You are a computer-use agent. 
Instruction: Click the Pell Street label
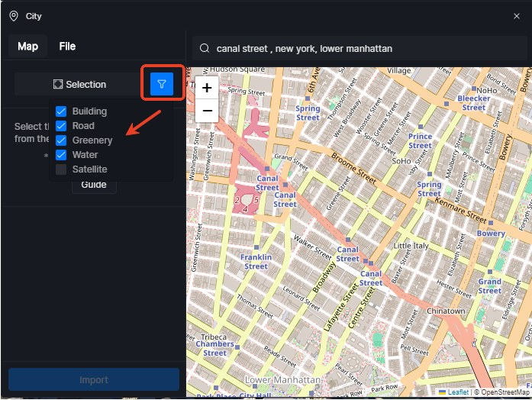[x=414, y=350]
